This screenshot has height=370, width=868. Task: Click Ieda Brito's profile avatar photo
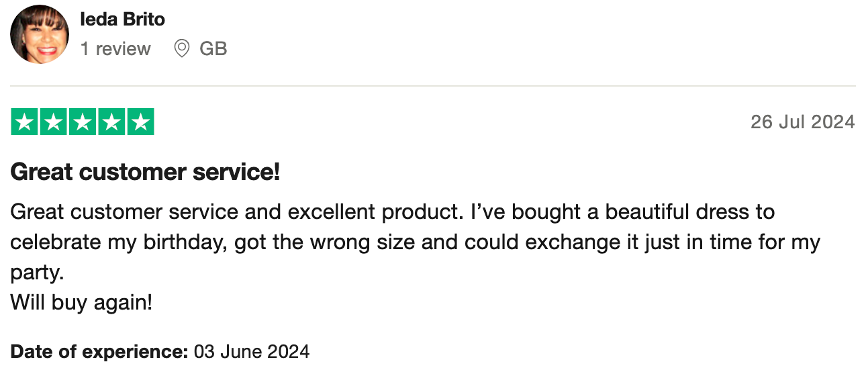pos(40,34)
